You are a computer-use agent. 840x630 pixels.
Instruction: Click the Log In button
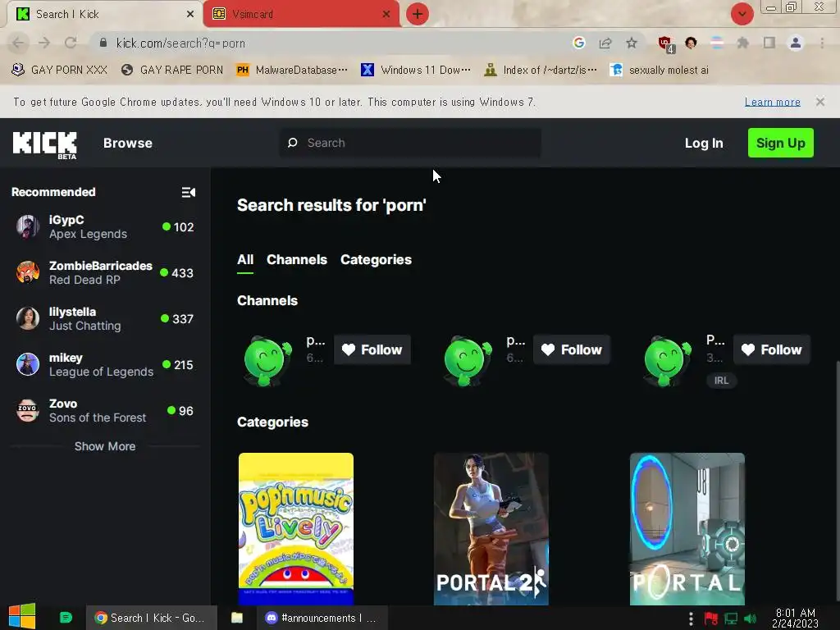pos(703,143)
